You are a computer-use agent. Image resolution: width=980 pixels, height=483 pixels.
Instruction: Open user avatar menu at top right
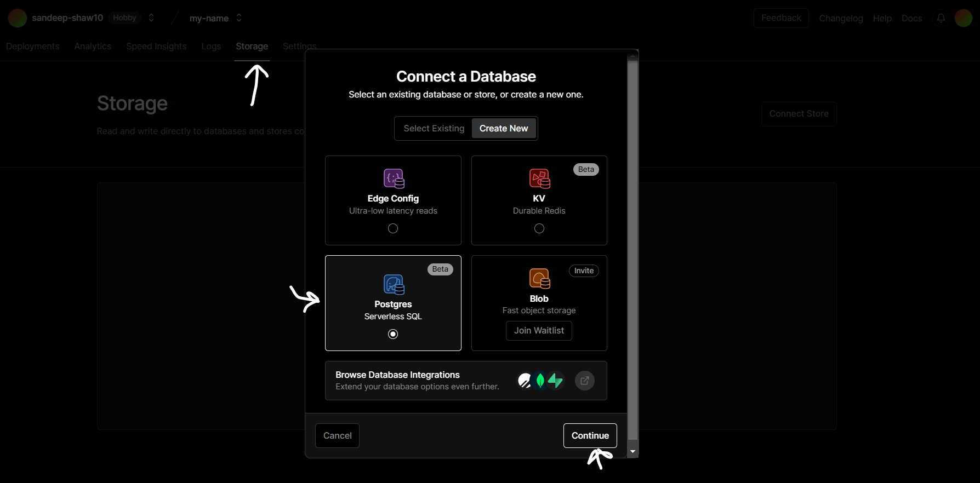coord(964,18)
